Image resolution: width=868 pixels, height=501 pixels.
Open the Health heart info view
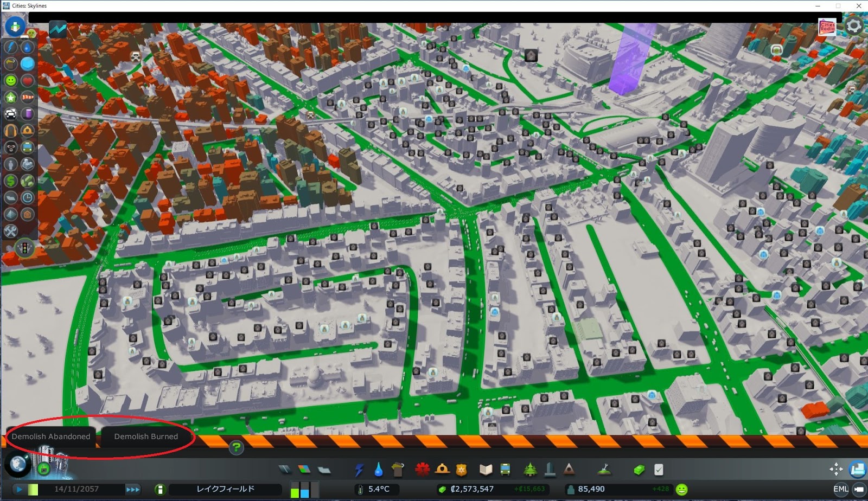[x=27, y=81]
